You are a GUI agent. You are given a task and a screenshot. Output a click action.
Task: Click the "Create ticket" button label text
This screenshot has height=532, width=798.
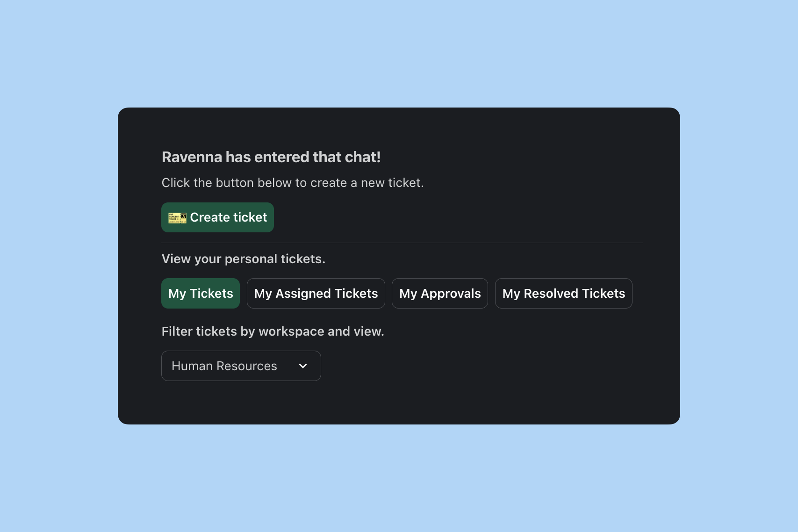point(229,217)
